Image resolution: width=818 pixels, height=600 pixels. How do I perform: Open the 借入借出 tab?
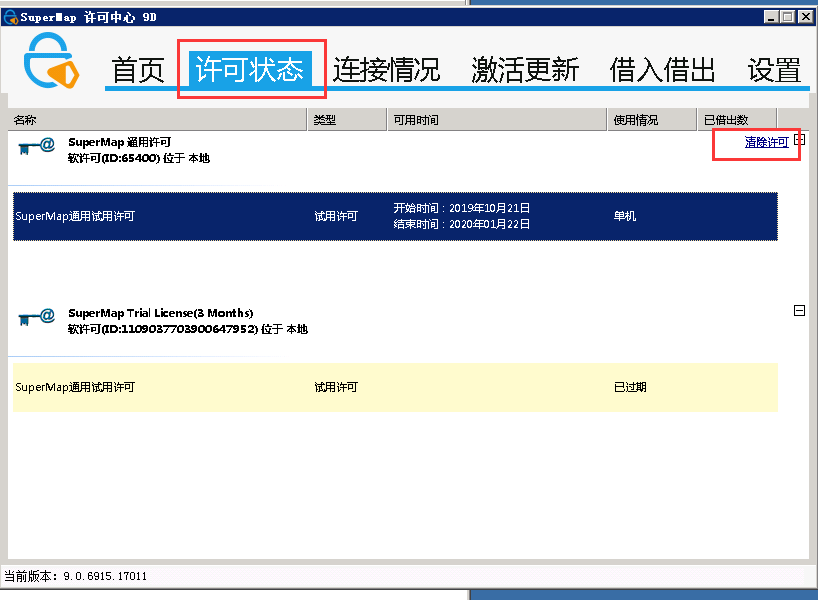pos(663,70)
